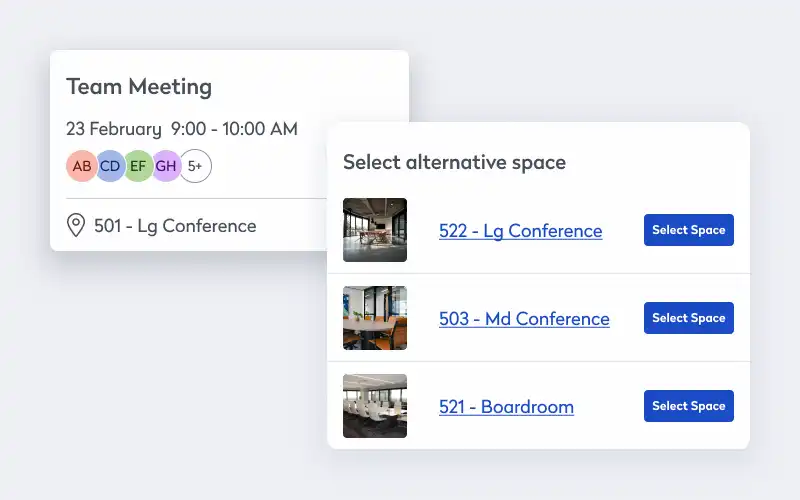Open the 503 - Md Conference link
This screenshot has width=800, height=500.
click(524, 319)
